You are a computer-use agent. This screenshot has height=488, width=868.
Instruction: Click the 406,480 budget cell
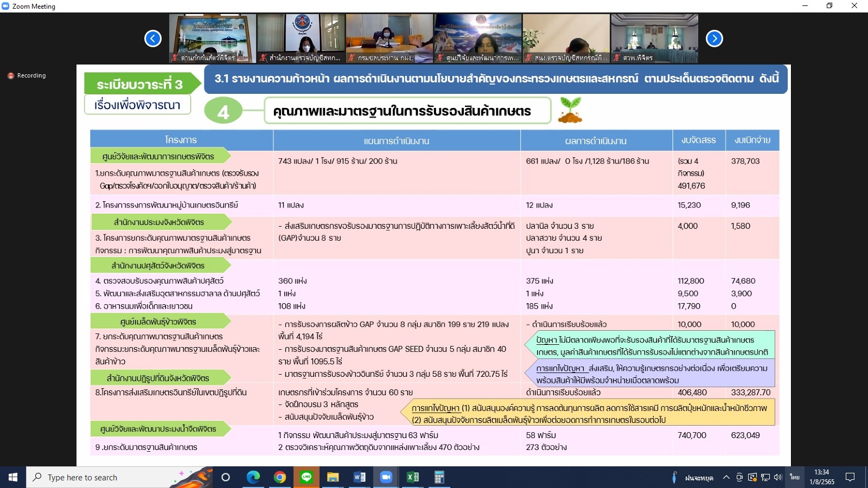point(692,392)
